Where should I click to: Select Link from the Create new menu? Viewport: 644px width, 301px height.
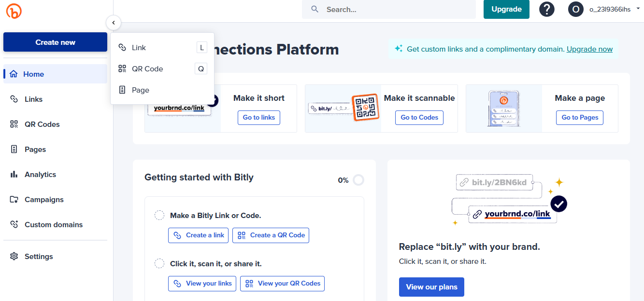click(x=139, y=47)
